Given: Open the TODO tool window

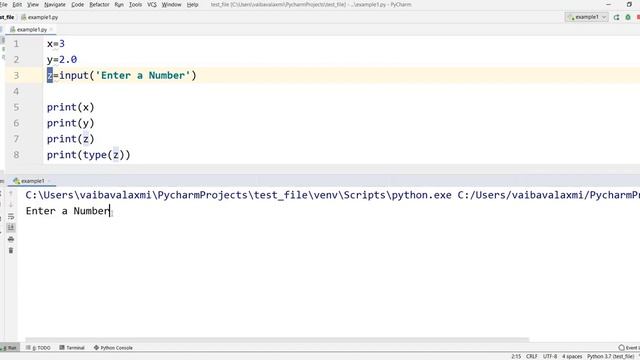Looking at the screenshot, I should tap(38, 348).
